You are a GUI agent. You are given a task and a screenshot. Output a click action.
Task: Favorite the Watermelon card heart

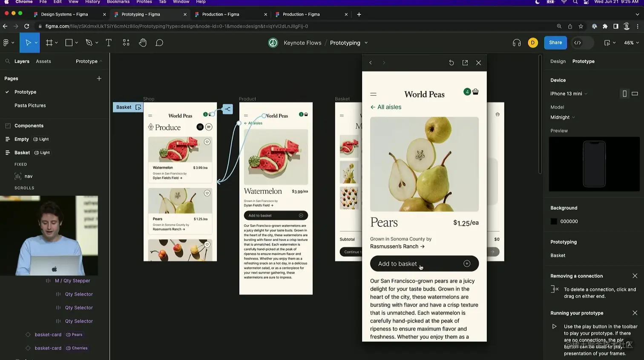207,142
